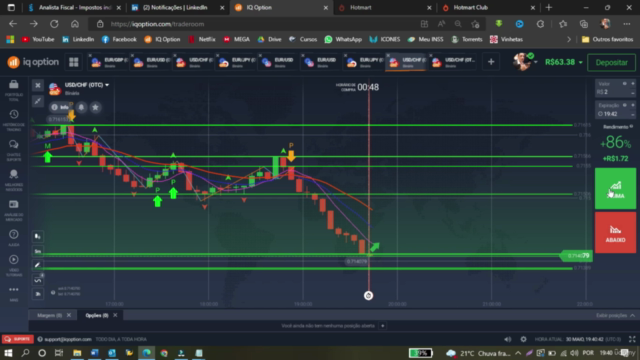The width and height of the screenshot is (640, 360).
Task: Increase Expiração time with plus
Action: [x=633, y=105]
